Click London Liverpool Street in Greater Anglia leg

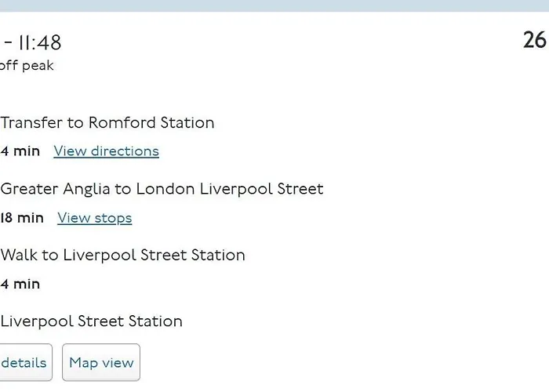coord(230,189)
